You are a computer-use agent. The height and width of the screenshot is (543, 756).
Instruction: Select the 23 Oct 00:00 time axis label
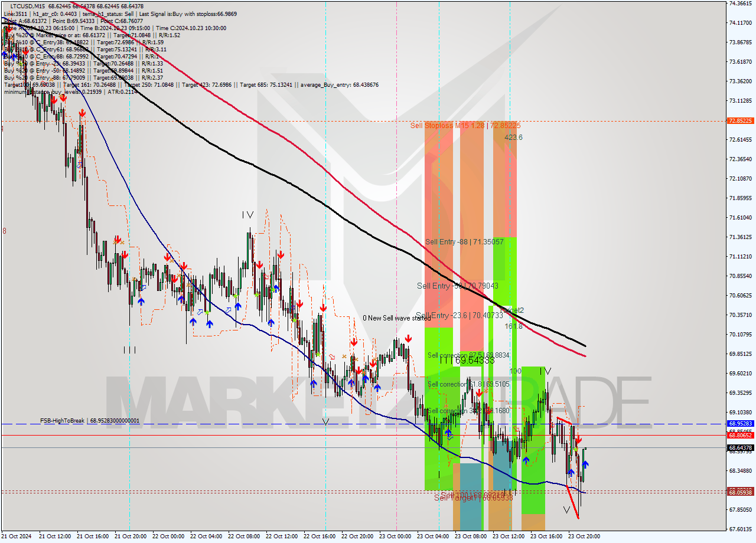tap(395, 537)
